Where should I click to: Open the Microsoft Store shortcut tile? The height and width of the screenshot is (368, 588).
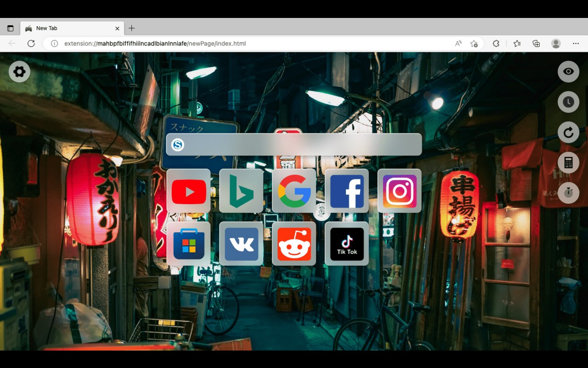pos(188,244)
